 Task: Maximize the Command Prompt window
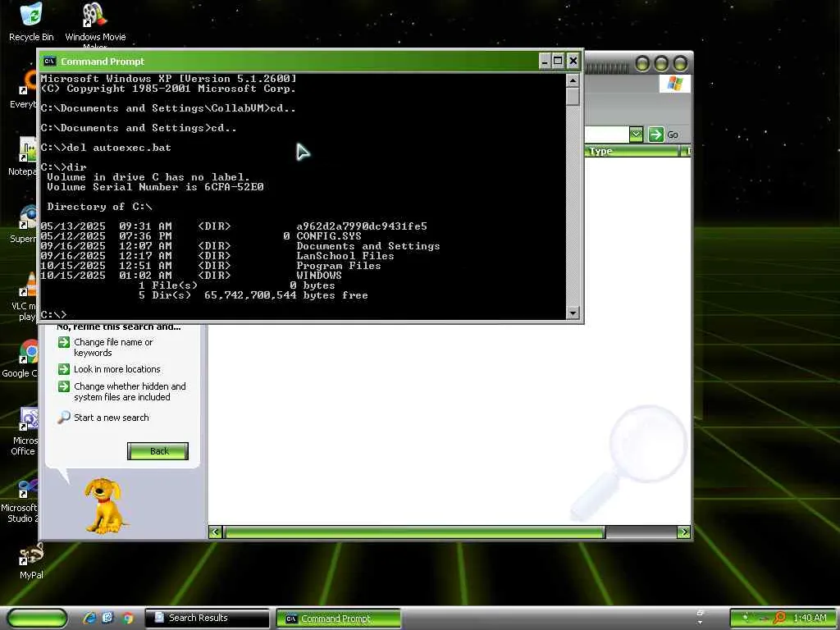pyautogui.click(x=558, y=61)
